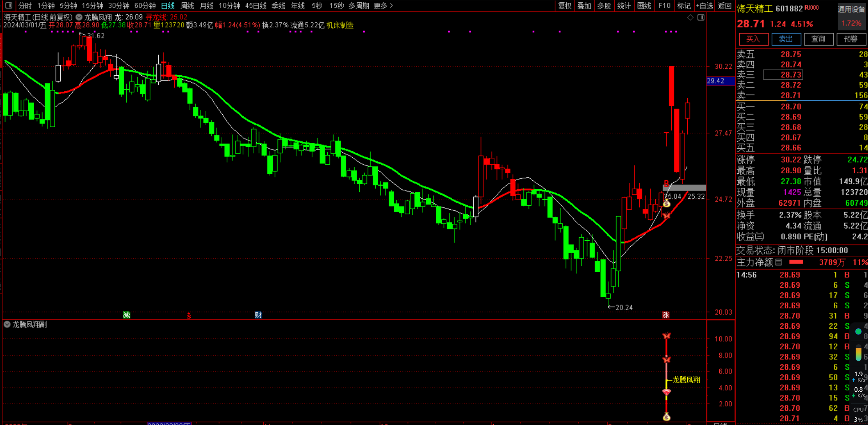Screen dimensions: 868x425
Task: Click the diamond marker icon above chart
Action: coord(690,17)
